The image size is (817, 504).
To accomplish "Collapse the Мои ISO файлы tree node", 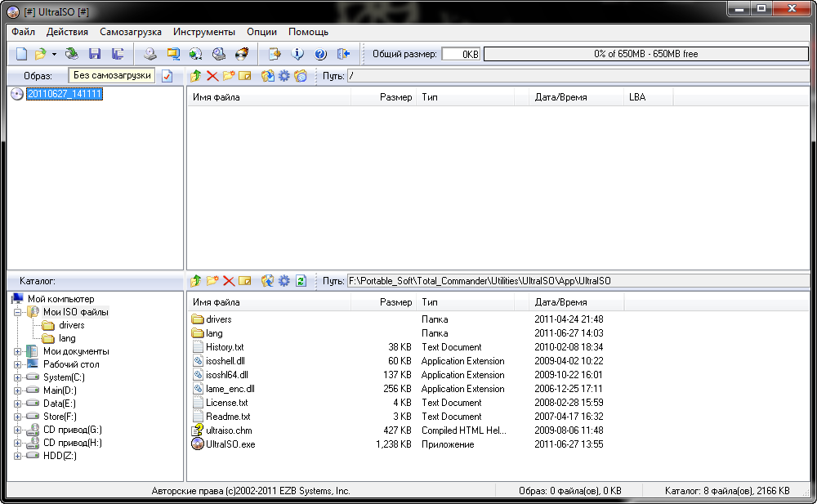I will 17,312.
